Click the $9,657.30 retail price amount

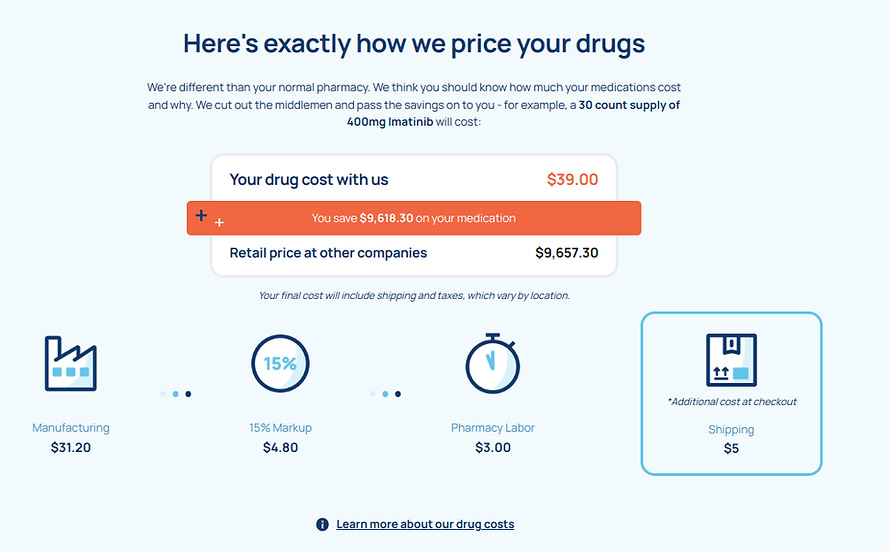coord(566,253)
